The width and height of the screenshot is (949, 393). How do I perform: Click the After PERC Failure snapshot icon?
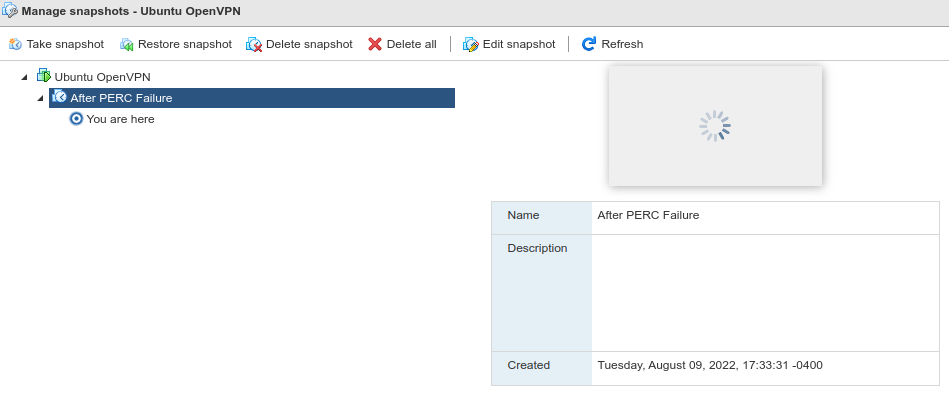(59, 97)
